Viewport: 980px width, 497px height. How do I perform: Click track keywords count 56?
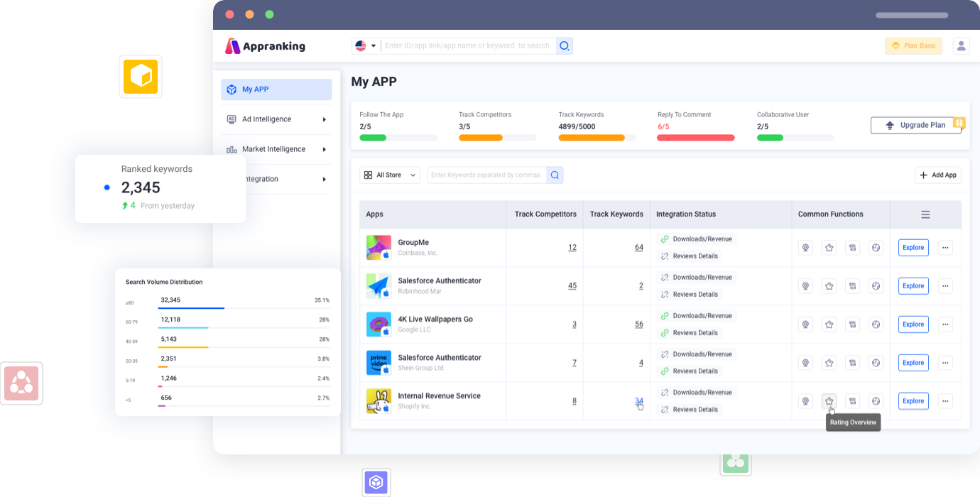[639, 324]
